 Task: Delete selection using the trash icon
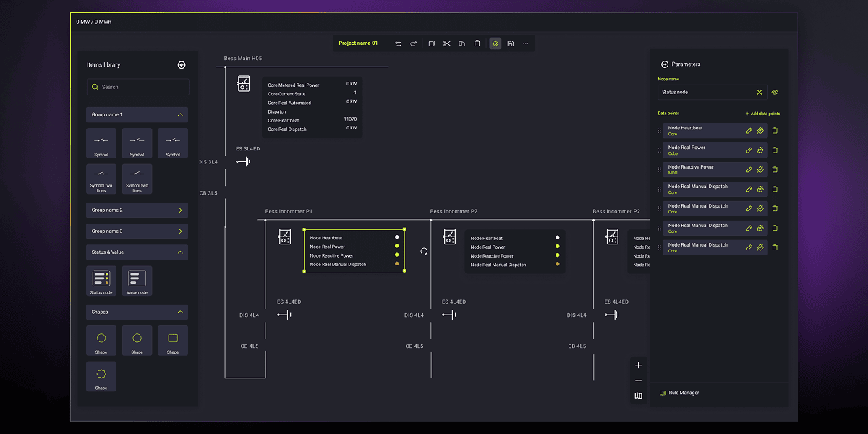tap(477, 43)
